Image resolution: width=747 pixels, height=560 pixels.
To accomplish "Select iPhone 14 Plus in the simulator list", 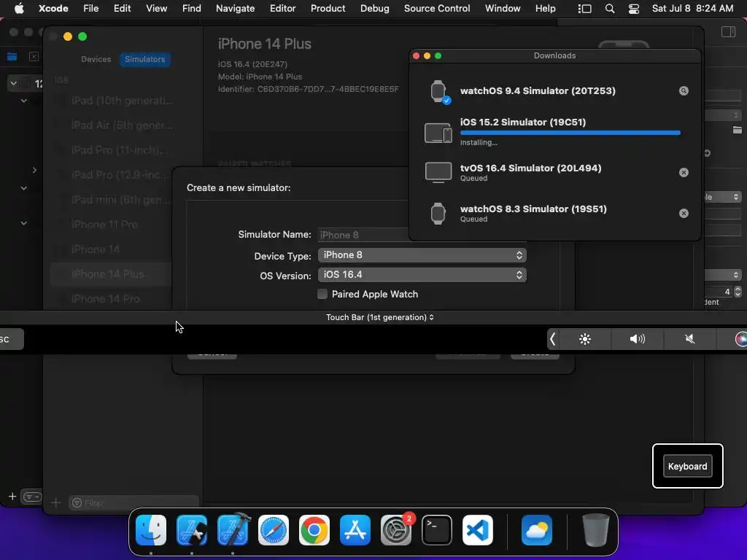I will [111, 274].
